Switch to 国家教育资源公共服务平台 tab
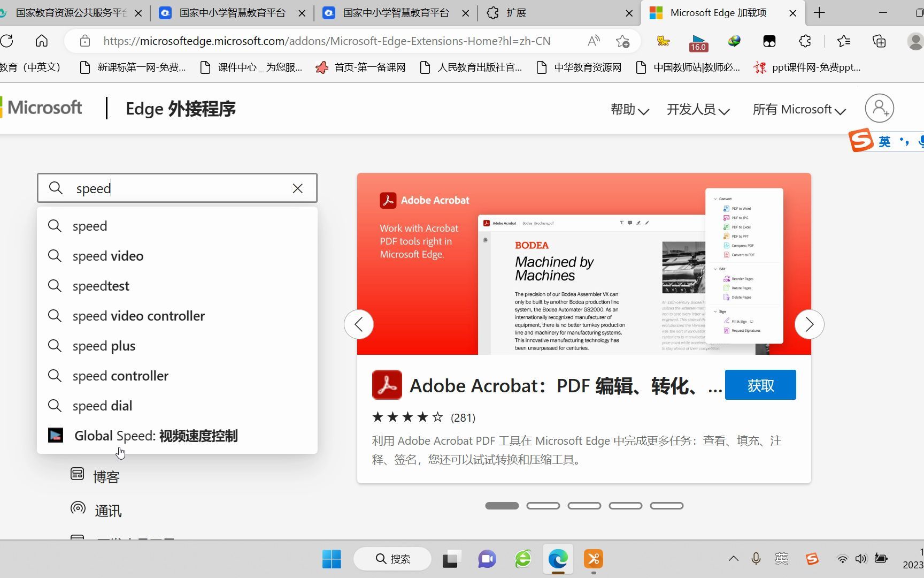The image size is (924, 578). click(72, 13)
